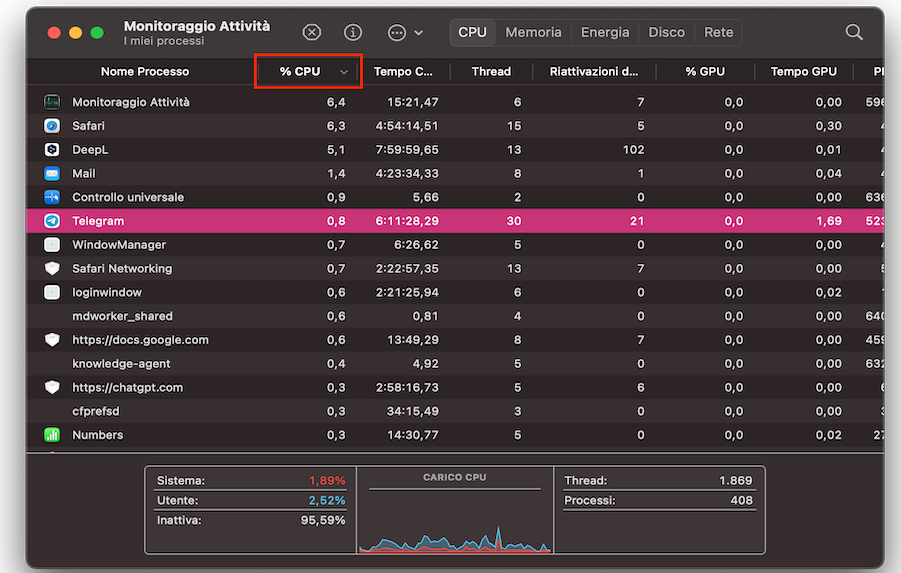The width and height of the screenshot is (901, 573).
Task: Select the DeepL process name
Action: [x=90, y=149]
